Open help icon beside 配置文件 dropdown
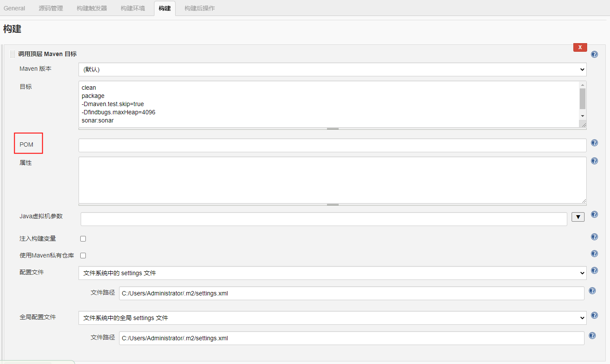Viewport: 610px width, 364px height. [594, 270]
